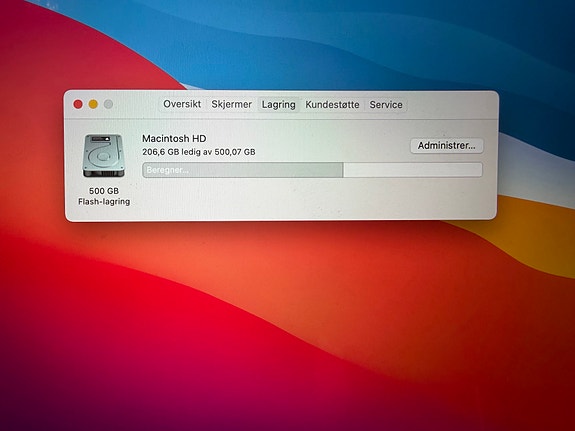The height and width of the screenshot is (431, 575).
Task: Click the grayed-out zoom window button
Action: [x=108, y=104]
